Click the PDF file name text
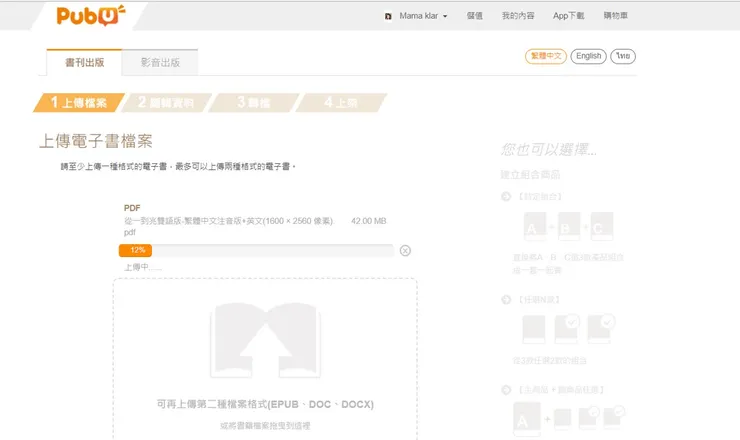 point(229,226)
